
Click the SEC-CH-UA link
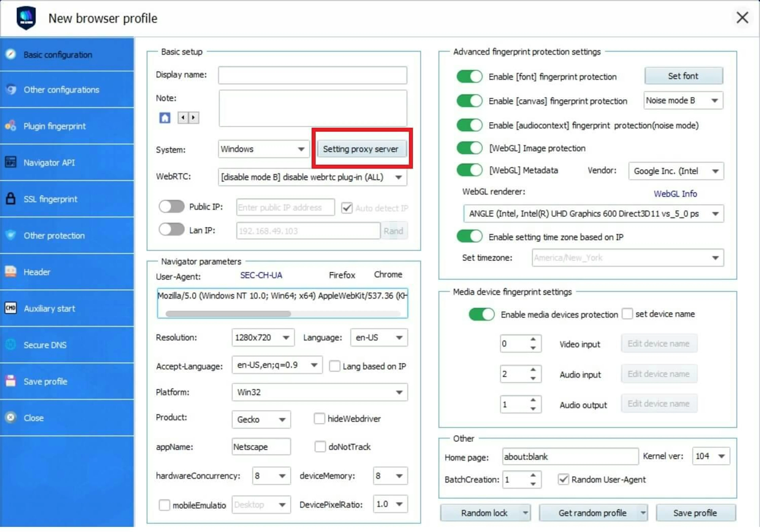tap(261, 275)
